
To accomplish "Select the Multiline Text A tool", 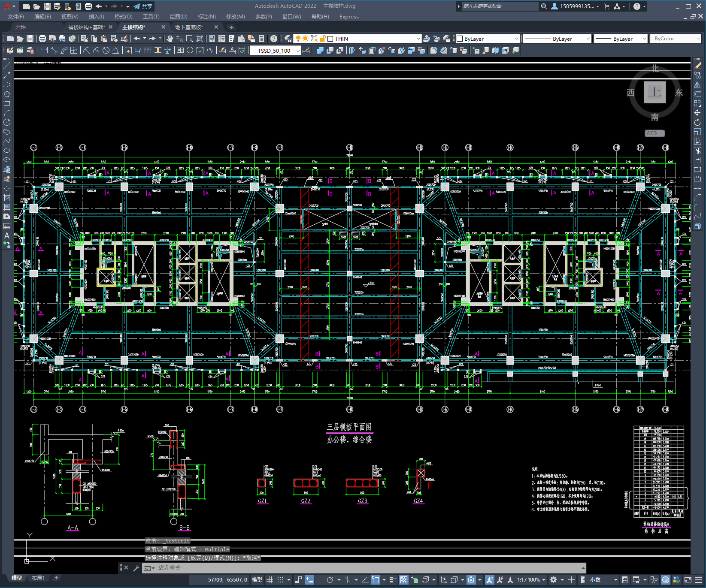I will pos(7,235).
